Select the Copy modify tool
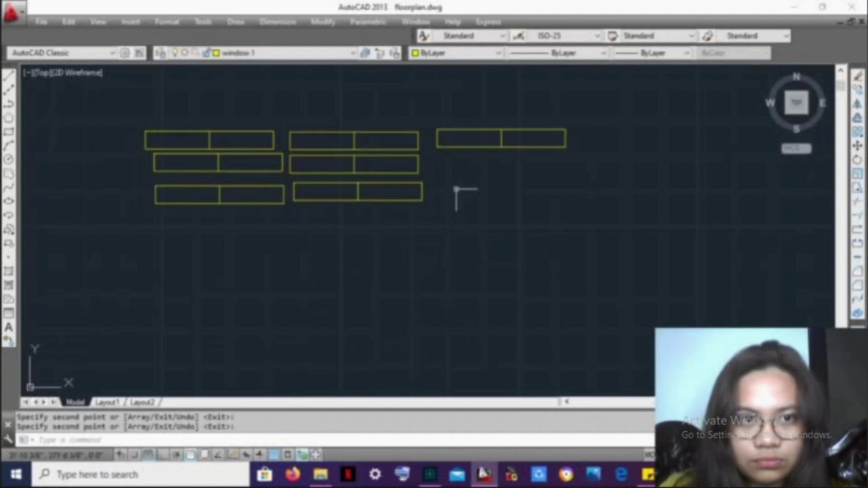 (858, 89)
